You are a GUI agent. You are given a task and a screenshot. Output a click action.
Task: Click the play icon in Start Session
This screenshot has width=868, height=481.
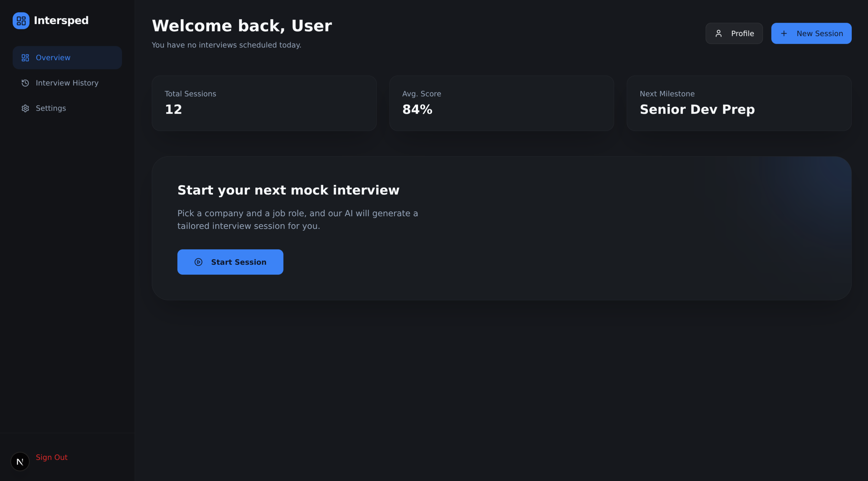[198, 262]
